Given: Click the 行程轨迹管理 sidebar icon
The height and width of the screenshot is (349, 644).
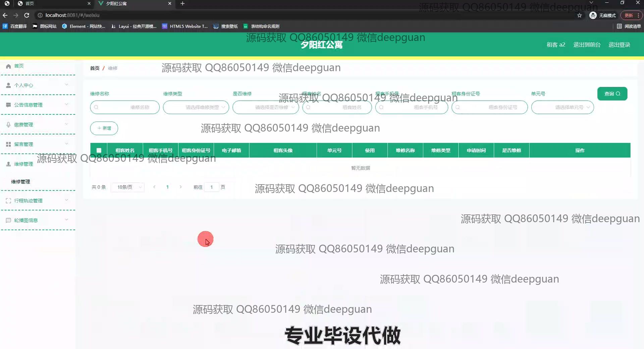Looking at the screenshot, I should pos(8,201).
